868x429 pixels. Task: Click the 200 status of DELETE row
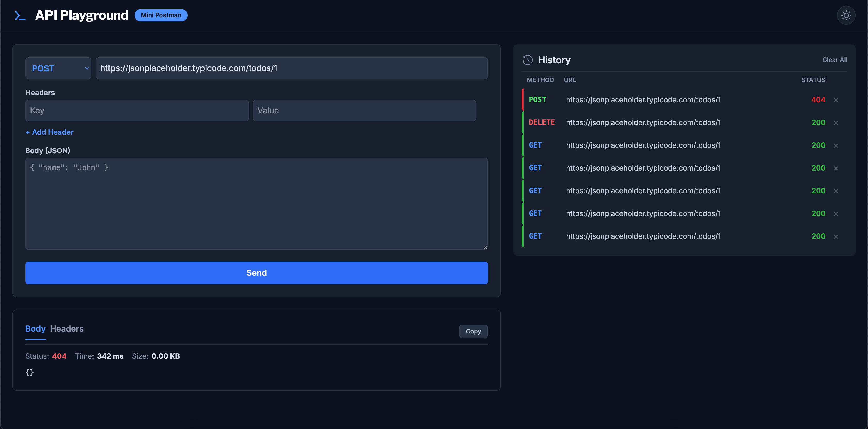pos(818,122)
